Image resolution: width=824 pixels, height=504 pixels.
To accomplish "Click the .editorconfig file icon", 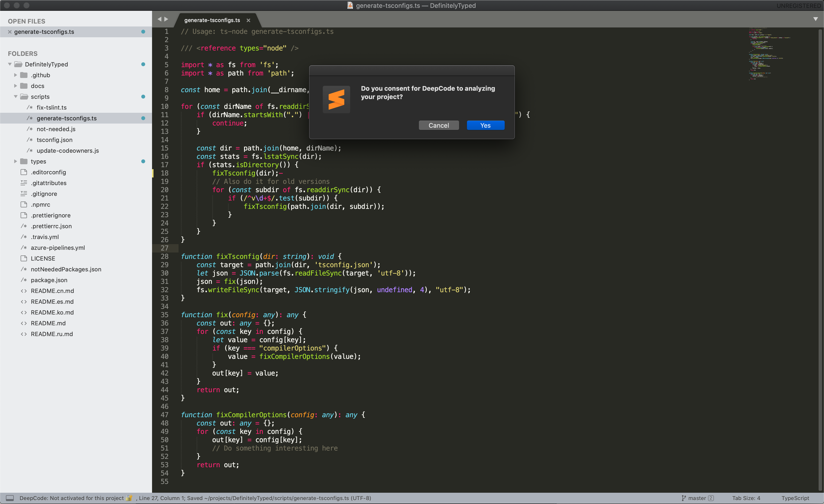I will pyautogui.click(x=24, y=172).
